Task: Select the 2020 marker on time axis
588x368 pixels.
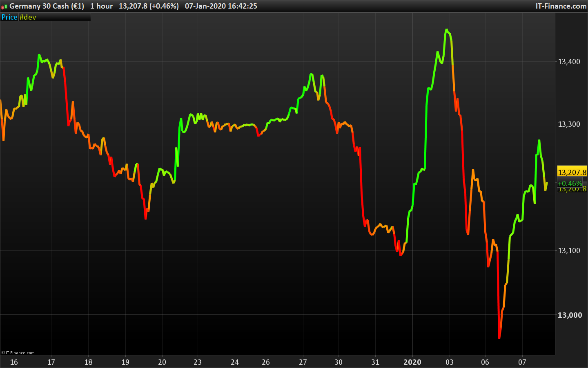Action: (x=412, y=362)
